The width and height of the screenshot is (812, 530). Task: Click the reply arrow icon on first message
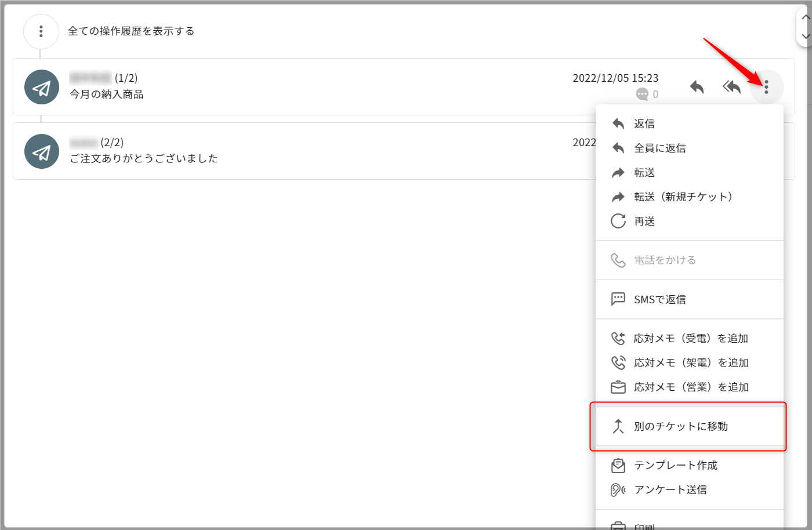[697, 87]
